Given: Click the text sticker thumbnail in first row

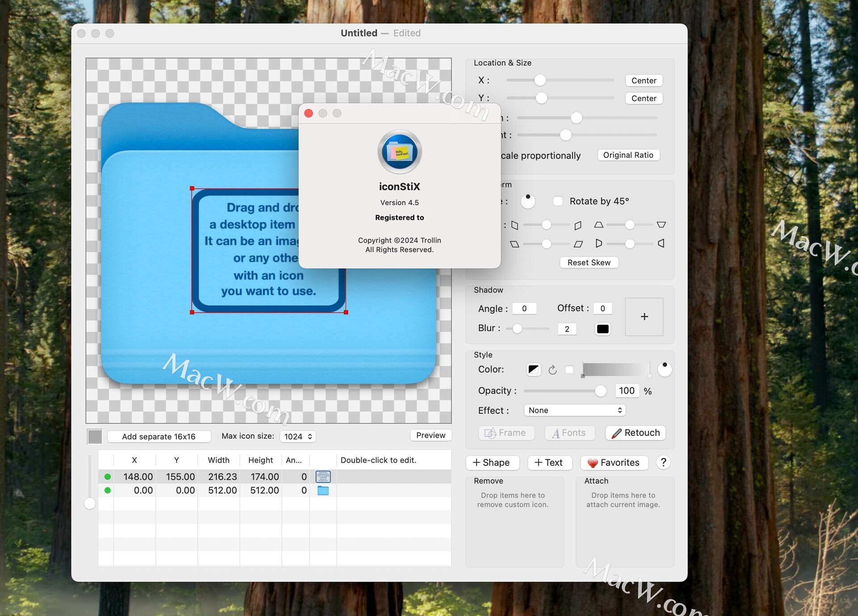Looking at the screenshot, I should (x=323, y=477).
